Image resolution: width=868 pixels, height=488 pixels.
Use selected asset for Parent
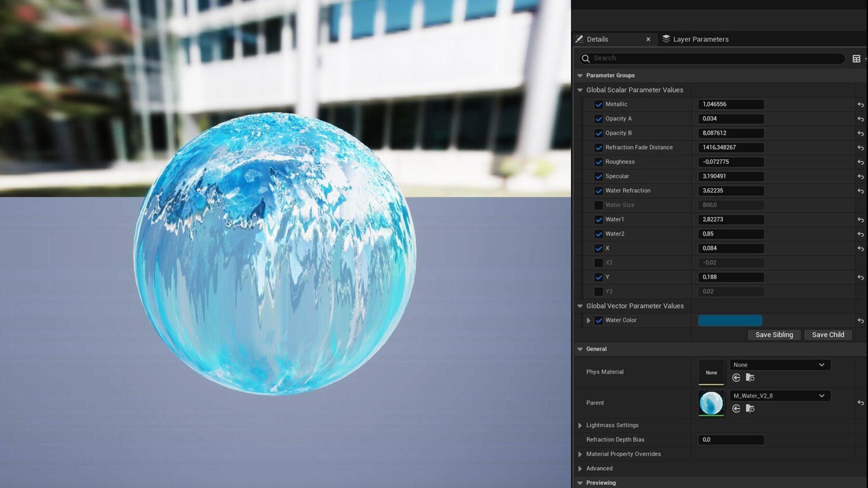tap(736, 409)
